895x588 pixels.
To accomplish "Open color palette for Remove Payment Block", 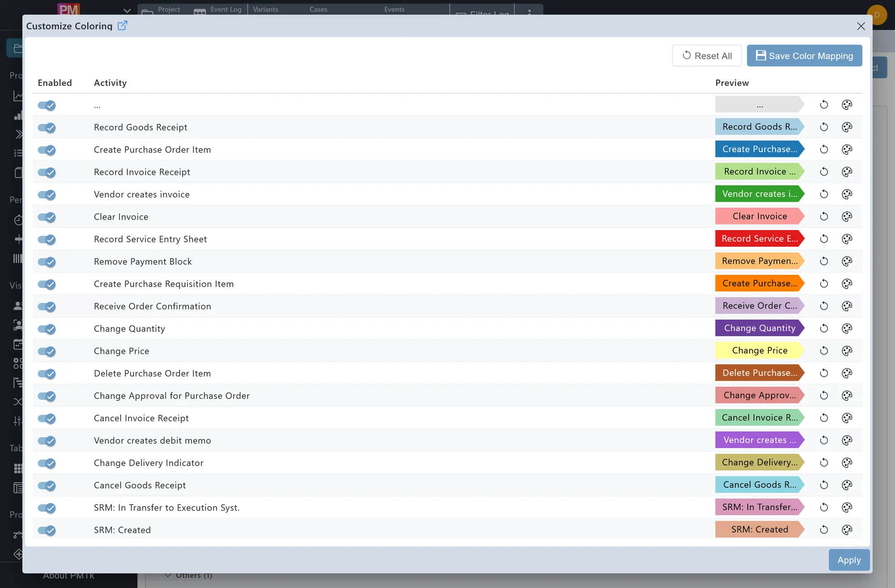I will [847, 261].
